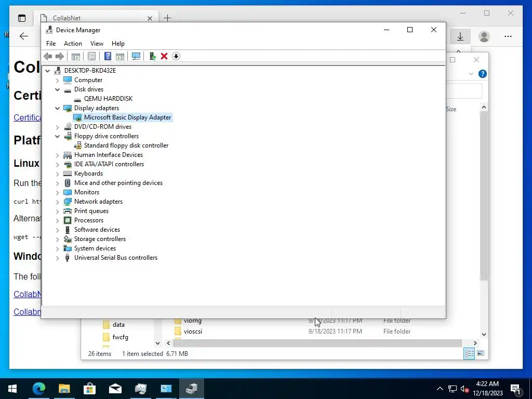Collapse the DESKTOP-BKD432E root node

[47, 71]
